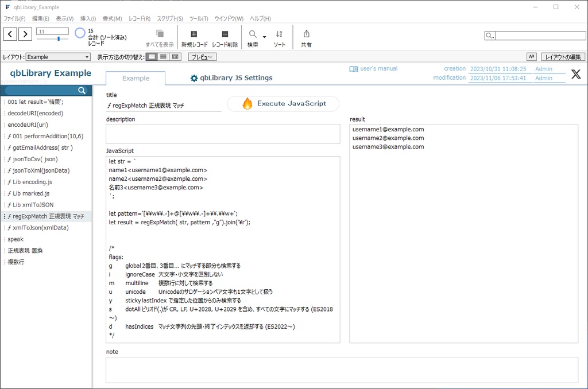Open 編集(E) menu
588x389 pixels.
(41, 18)
